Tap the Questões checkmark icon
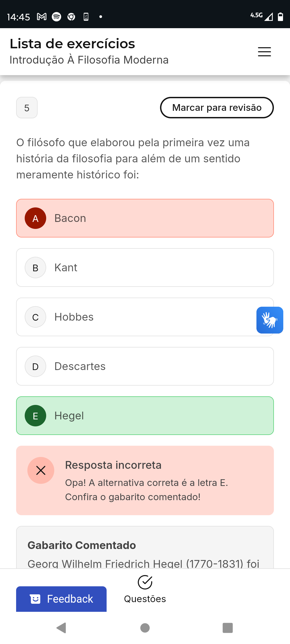The image size is (290, 644). click(x=145, y=582)
